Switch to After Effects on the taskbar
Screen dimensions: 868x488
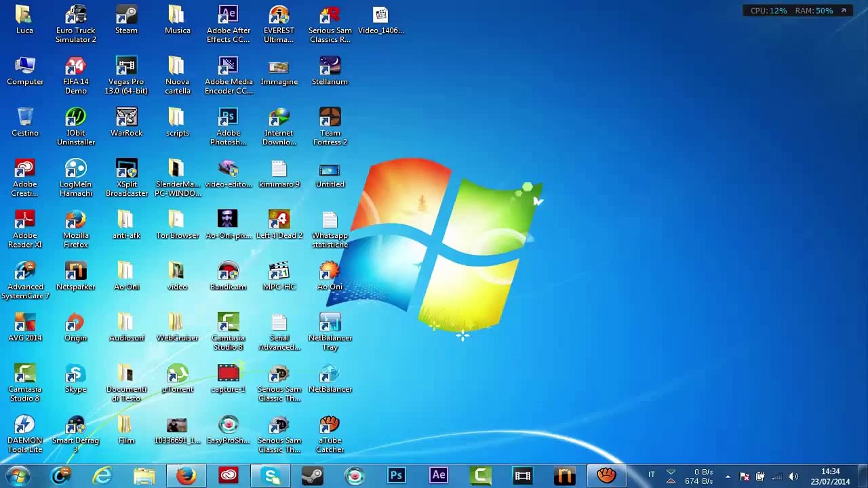(x=439, y=476)
